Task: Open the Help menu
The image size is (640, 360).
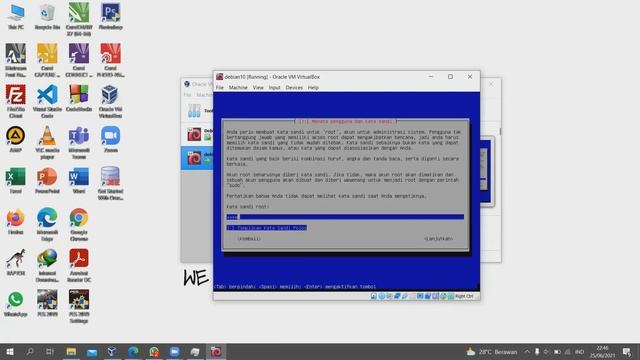Action: click(x=313, y=88)
